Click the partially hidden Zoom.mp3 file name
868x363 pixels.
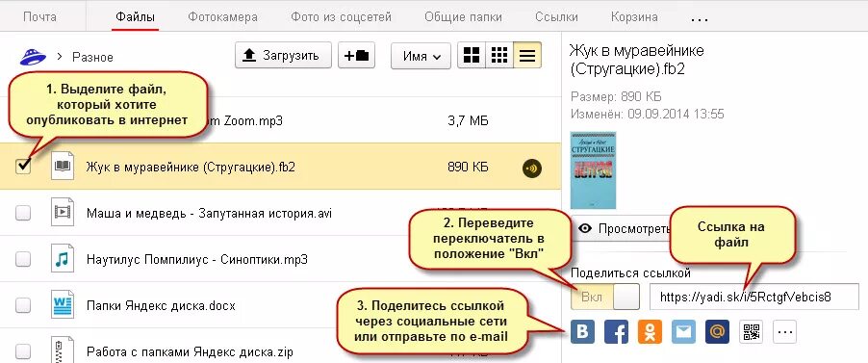(245, 120)
